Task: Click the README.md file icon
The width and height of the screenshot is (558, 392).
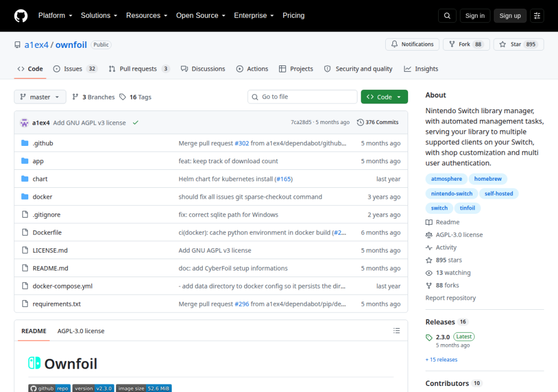Action: point(25,268)
